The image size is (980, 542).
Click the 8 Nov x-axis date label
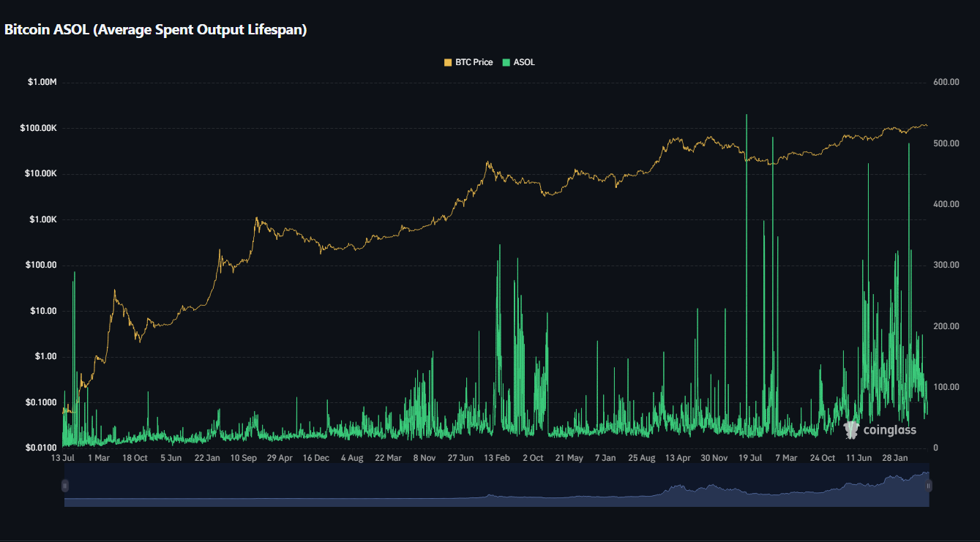point(424,458)
